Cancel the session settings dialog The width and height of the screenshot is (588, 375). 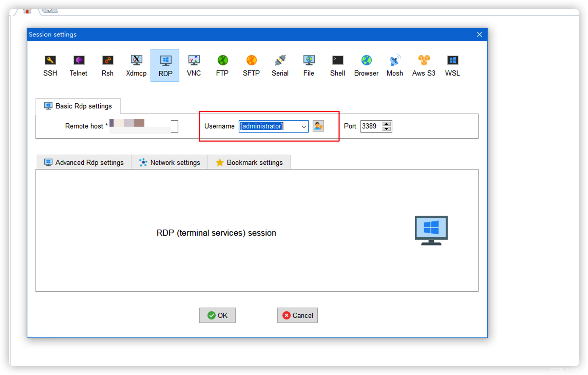click(297, 315)
